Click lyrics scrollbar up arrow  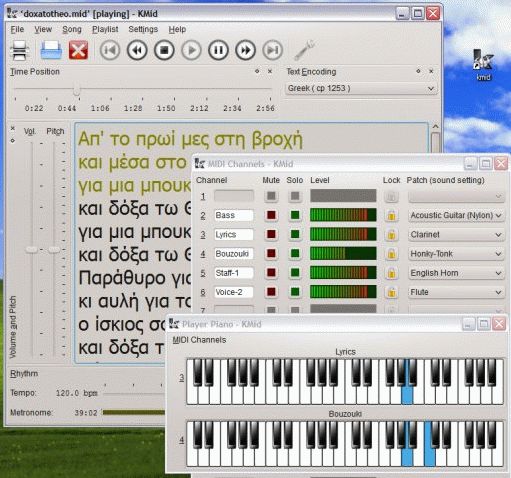pos(435,127)
